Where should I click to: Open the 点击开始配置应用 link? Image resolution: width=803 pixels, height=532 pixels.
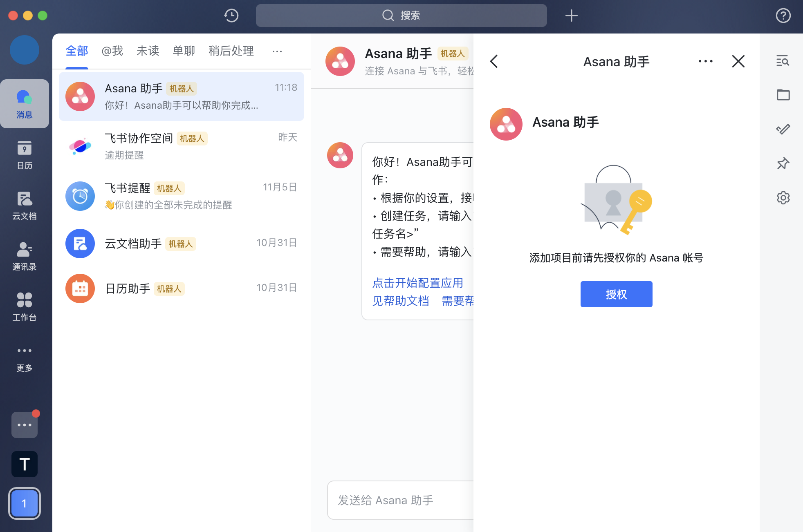coord(418,283)
